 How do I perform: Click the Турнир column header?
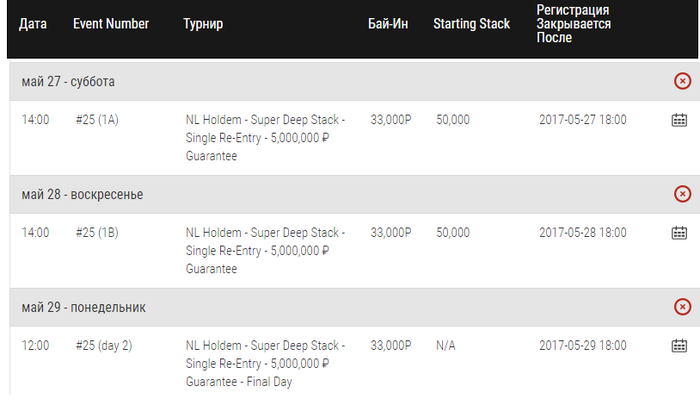[204, 23]
